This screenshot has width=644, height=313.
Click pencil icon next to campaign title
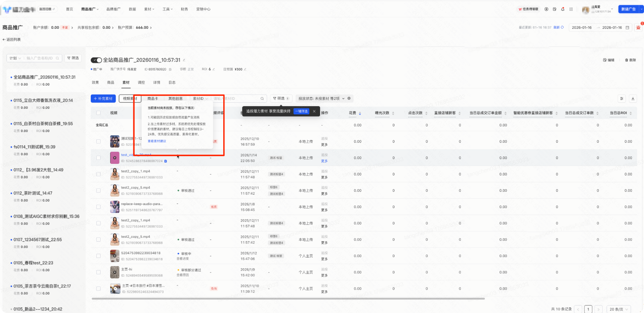pyautogui.click(x=185, y=60)
